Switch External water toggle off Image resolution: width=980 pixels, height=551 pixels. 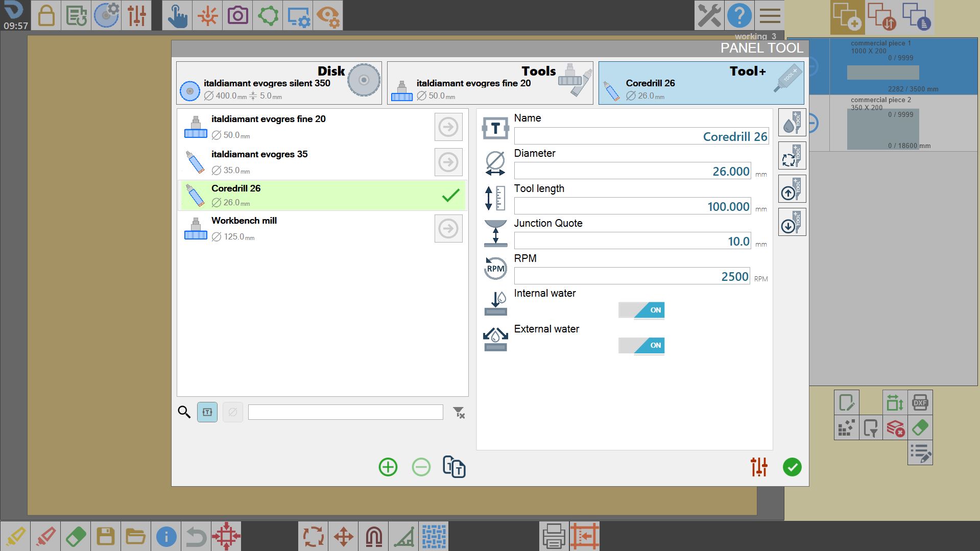coord(641,346)
